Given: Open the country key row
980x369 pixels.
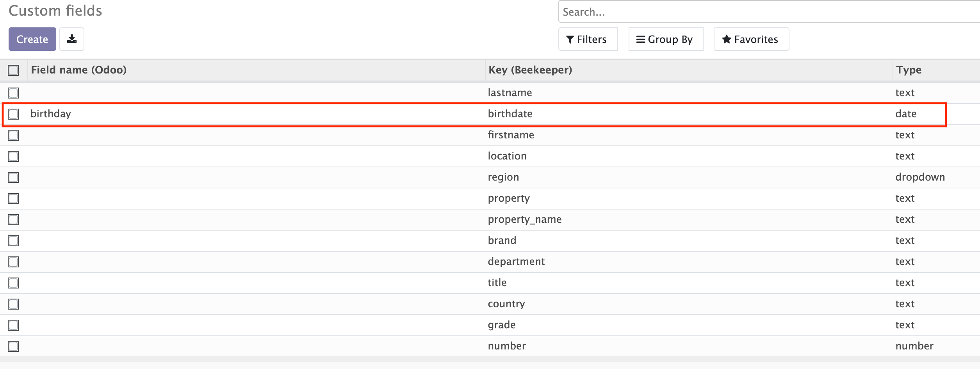Looking at the screenshot, I should coord(506,304).
